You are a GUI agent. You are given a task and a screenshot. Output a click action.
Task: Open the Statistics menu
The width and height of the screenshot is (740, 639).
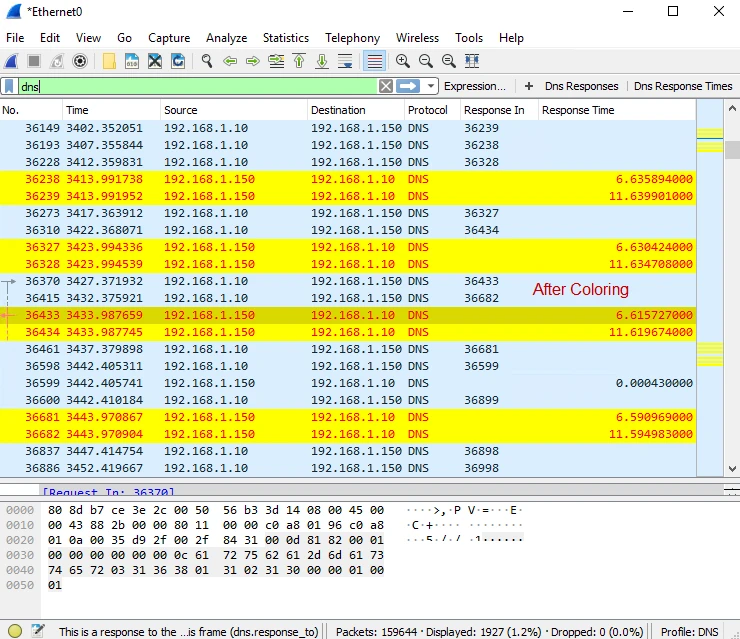coord(285,38)
